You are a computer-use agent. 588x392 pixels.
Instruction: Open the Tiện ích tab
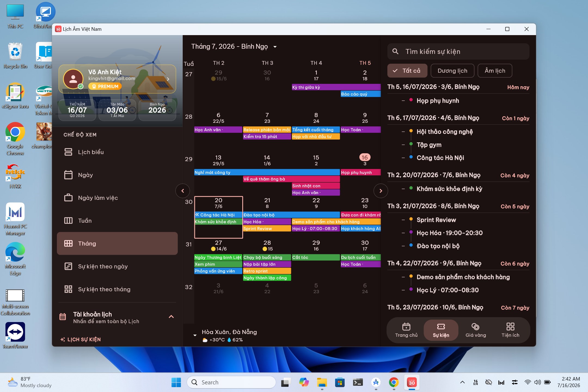coord(510,330)
